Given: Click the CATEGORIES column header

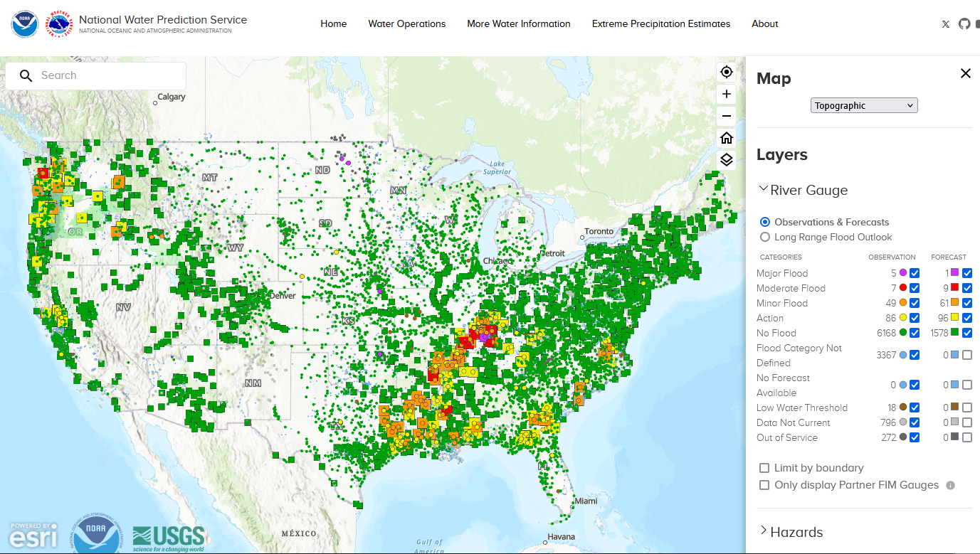Looking at the screenshot, I should pos(781,257).
